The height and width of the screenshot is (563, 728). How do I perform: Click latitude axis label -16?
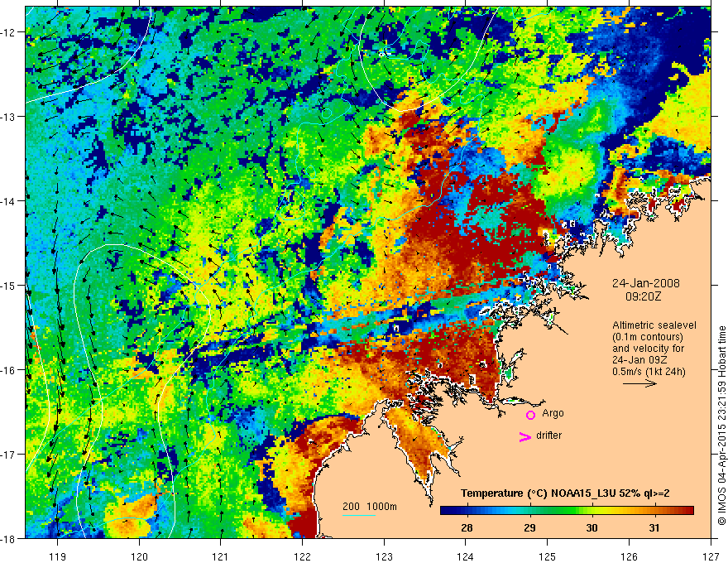point(8,370)
